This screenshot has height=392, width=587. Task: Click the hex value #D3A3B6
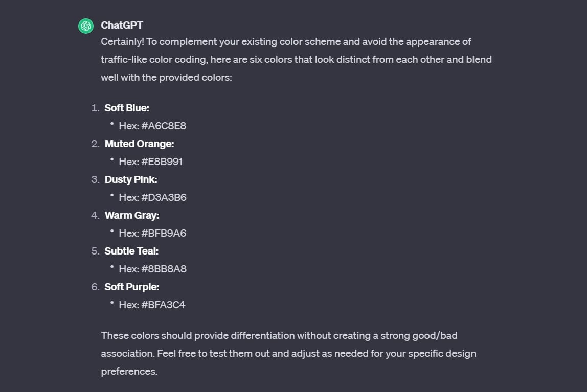164,197
